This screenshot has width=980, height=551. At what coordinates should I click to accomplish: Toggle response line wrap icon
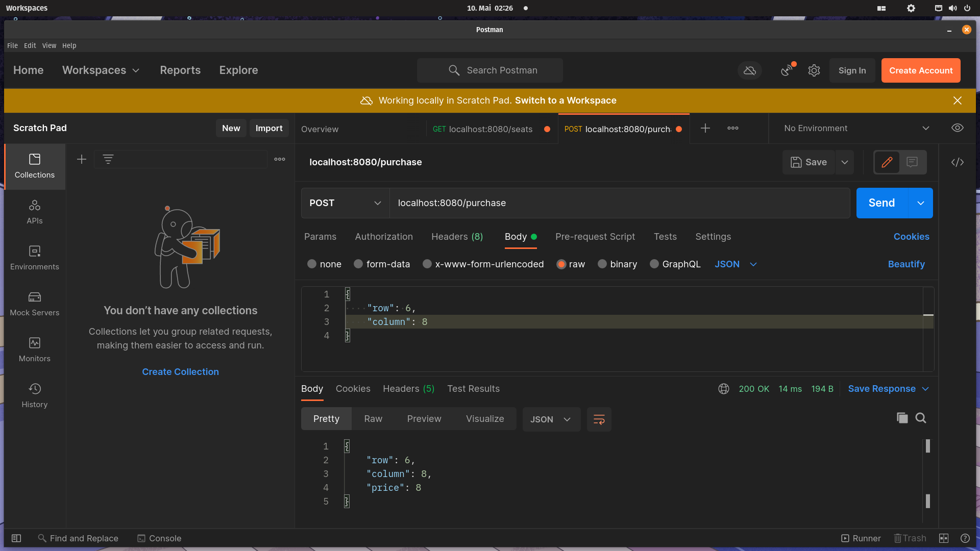coord(599,419)
